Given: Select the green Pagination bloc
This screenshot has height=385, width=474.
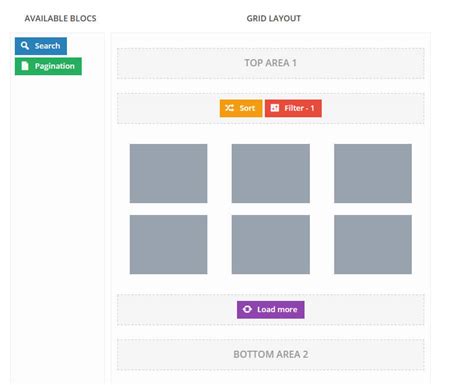Looking at the screenshot, I should pos(48,66).
